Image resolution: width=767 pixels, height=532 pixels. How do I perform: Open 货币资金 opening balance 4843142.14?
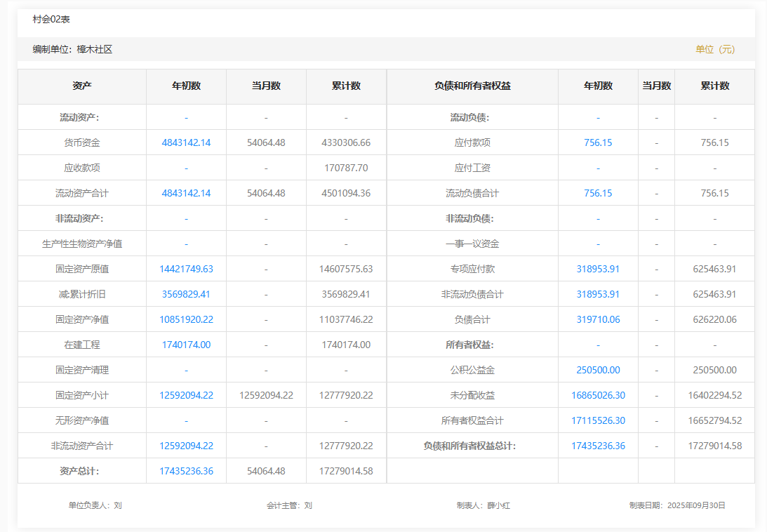186,142
